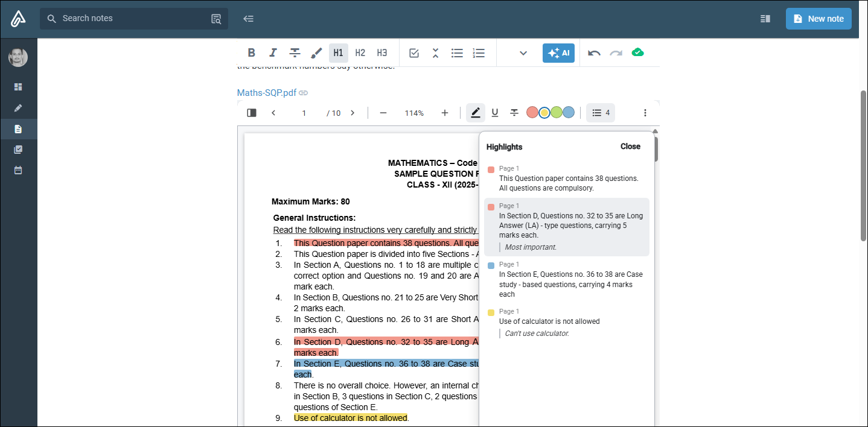Click the green cloud sync status icon
Screen dimensions: 868x427
coord(637,52)
